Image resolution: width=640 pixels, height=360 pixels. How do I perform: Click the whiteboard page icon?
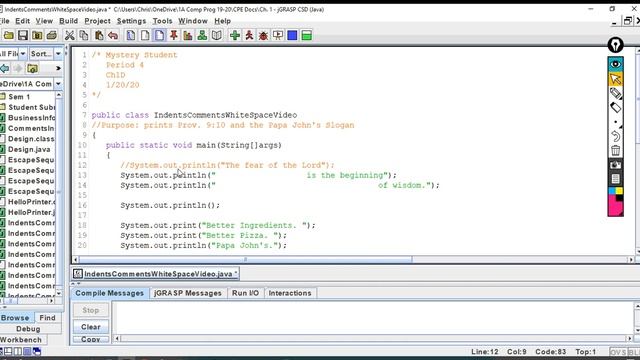(616, 179)
